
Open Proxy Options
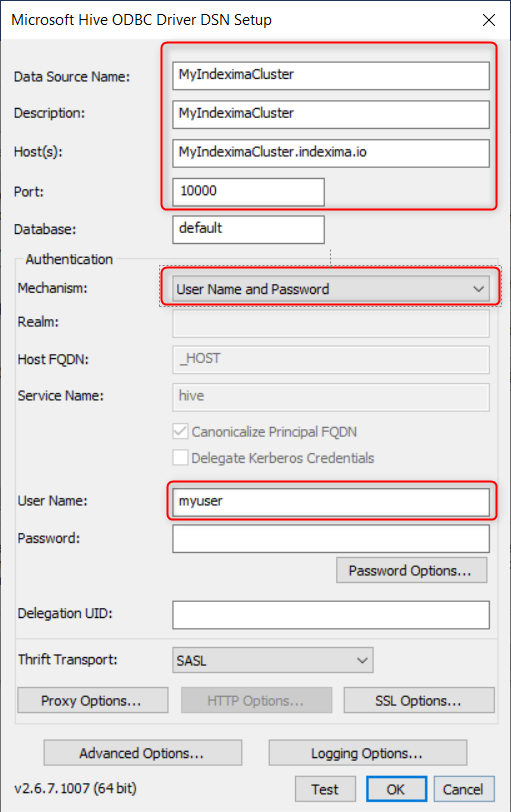[93, 700]
